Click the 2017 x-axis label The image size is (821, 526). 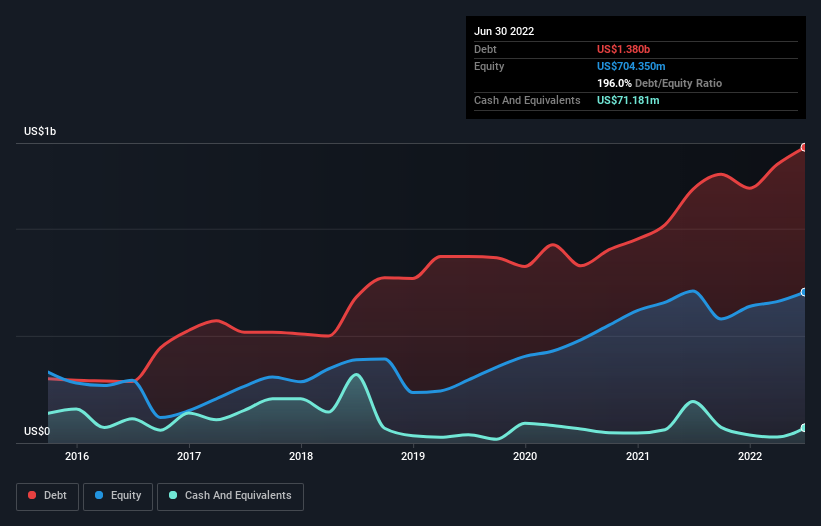click(x=189, y=456)
